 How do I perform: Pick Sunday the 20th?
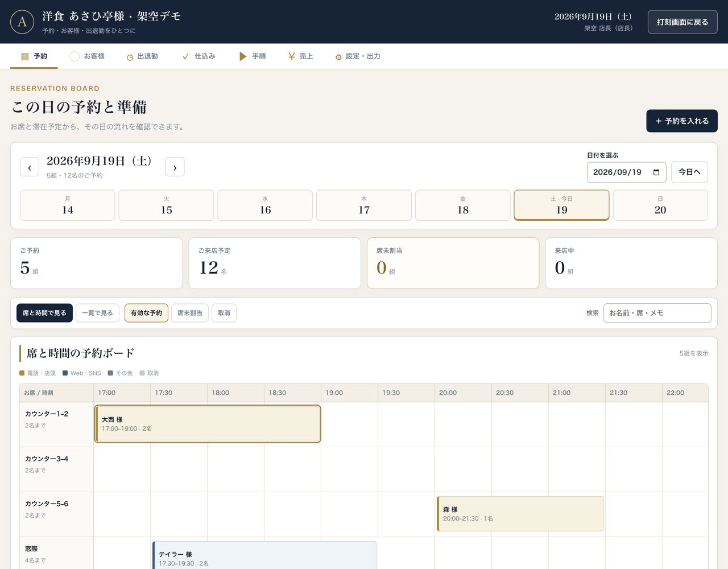click(x=660, y=205)
